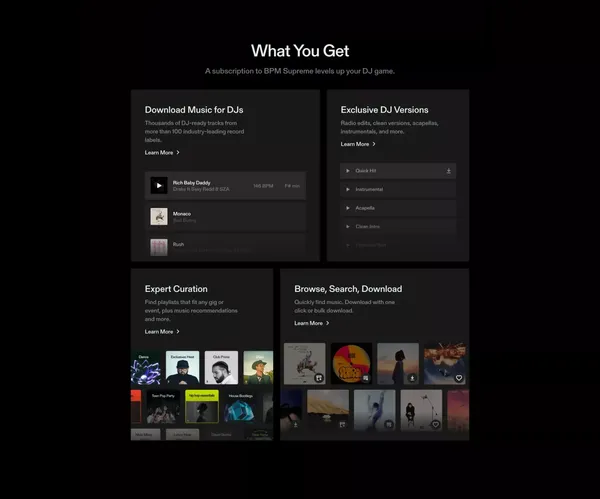
Task: Open Learn More under Exclusive DJ Versions
Action: point(358,144)
